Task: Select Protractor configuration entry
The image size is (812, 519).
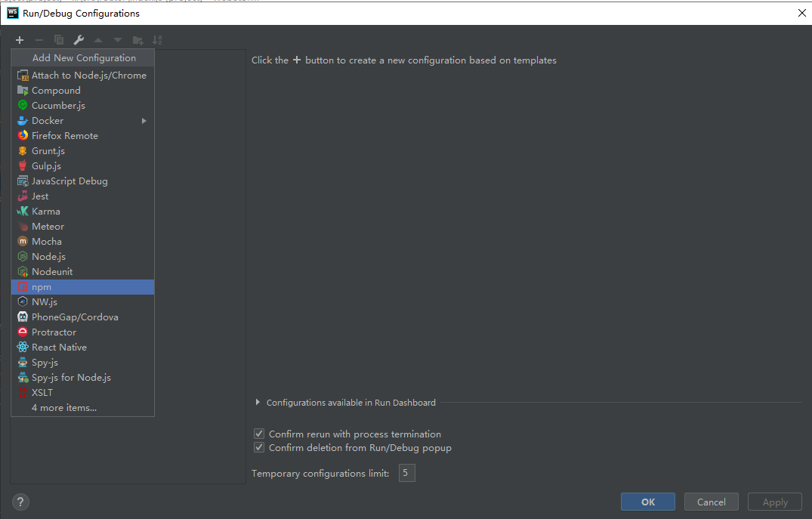Action: coord(83,332)
